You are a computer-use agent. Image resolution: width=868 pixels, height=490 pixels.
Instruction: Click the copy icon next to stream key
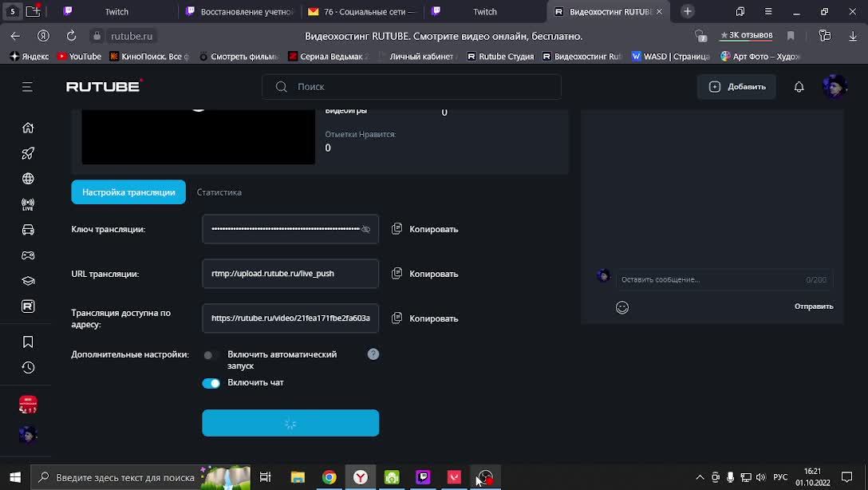[x=397, y=229]
